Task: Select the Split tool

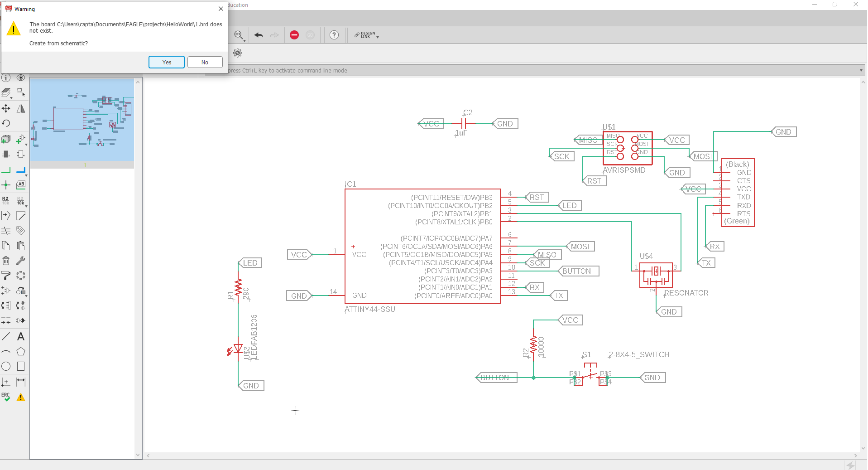Action: [x=6, y=216]
